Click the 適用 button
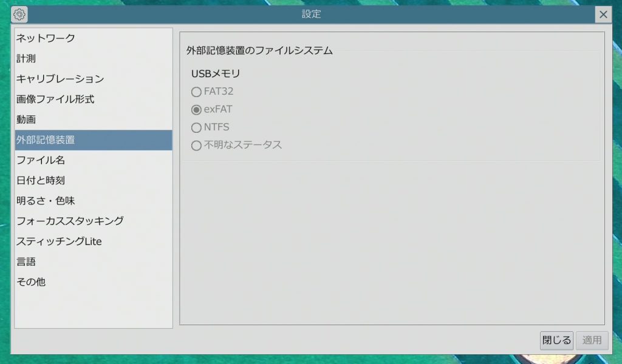622x364 pixels. pos(592,340)
